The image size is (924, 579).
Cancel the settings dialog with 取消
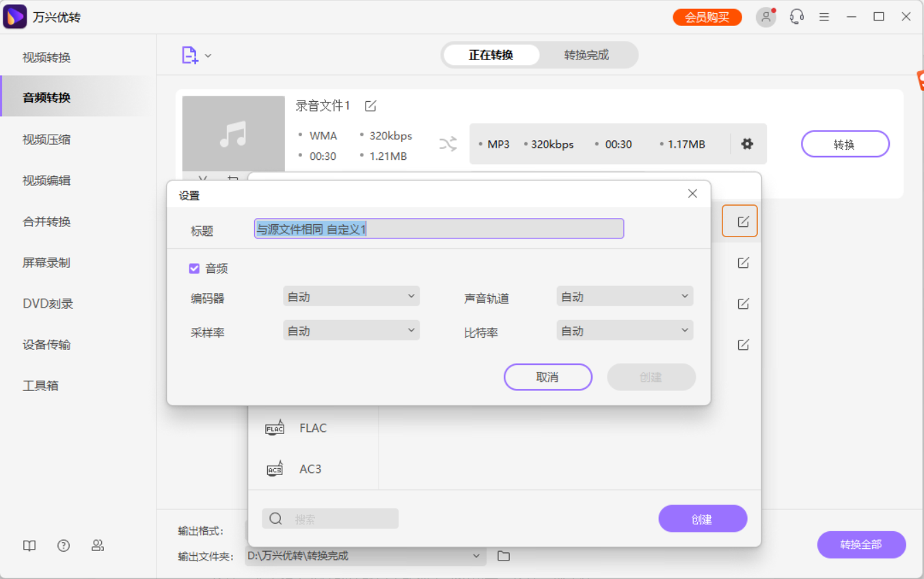(x=547, y=377)
